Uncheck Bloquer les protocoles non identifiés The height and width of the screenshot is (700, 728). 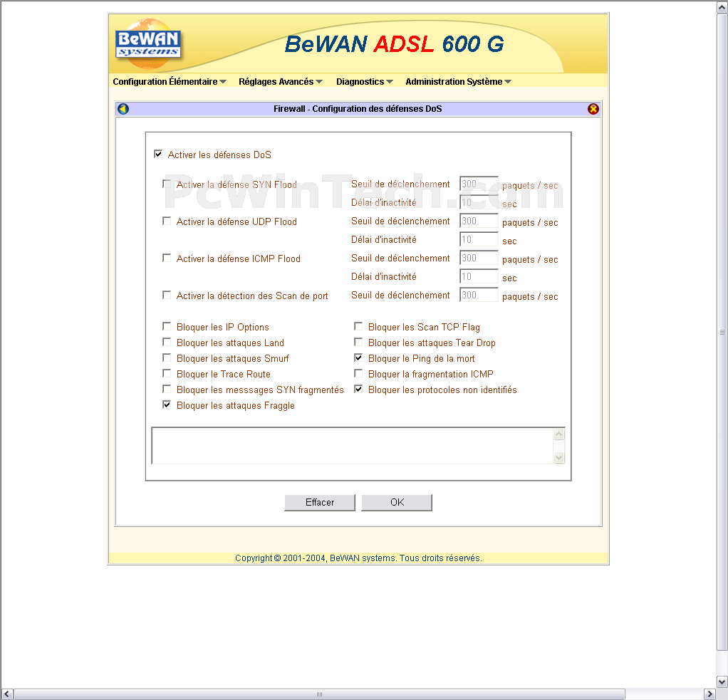[x=358, y=389]
